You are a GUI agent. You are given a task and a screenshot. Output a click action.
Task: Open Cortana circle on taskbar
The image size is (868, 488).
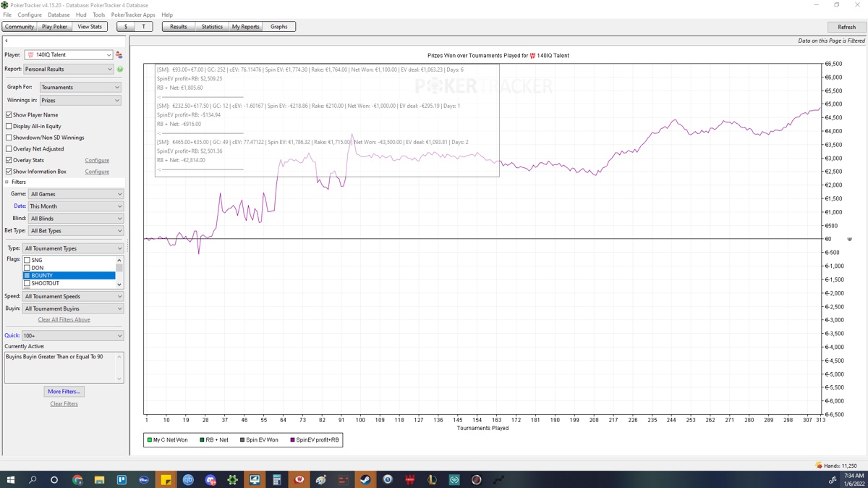(x=54, y=479)
